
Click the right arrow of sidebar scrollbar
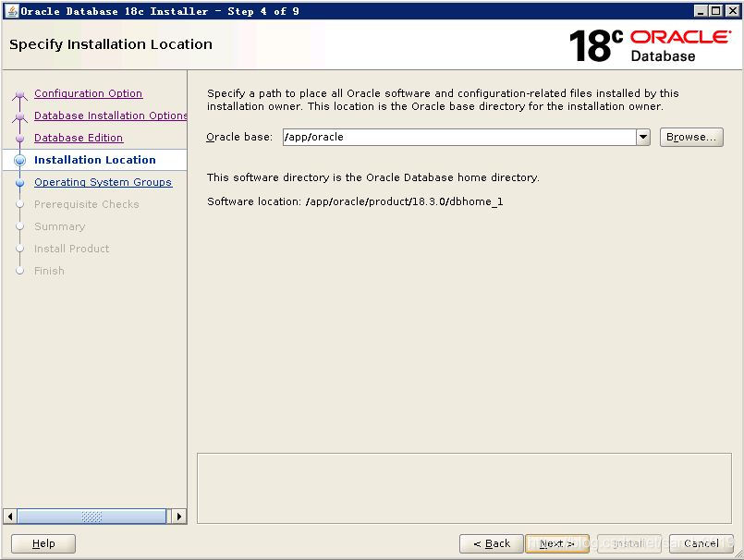click(179, 517)
